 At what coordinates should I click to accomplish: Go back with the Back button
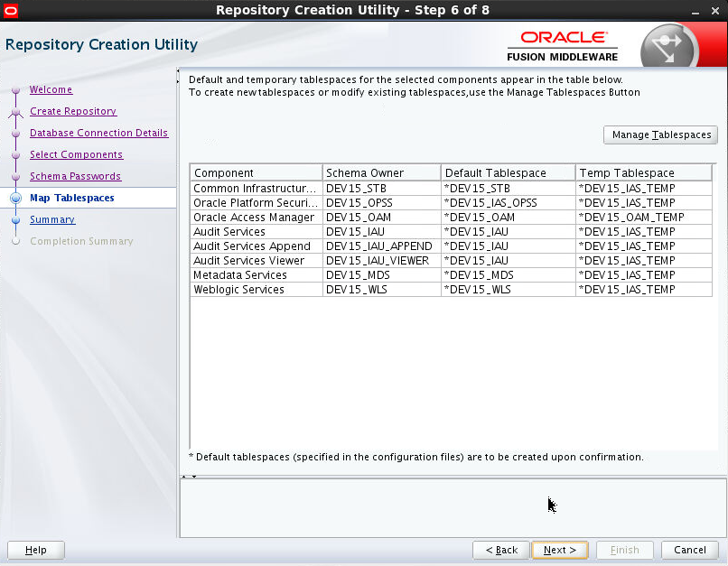(501, 550)
